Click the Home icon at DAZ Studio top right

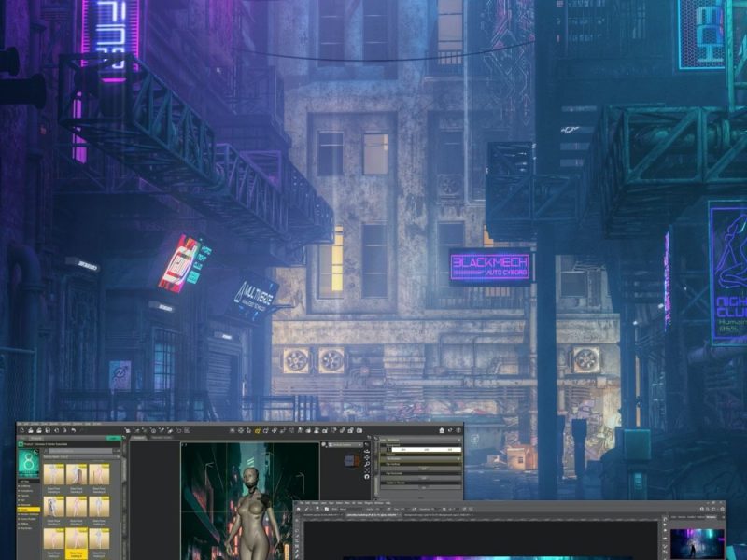click(x=442, y=430)
